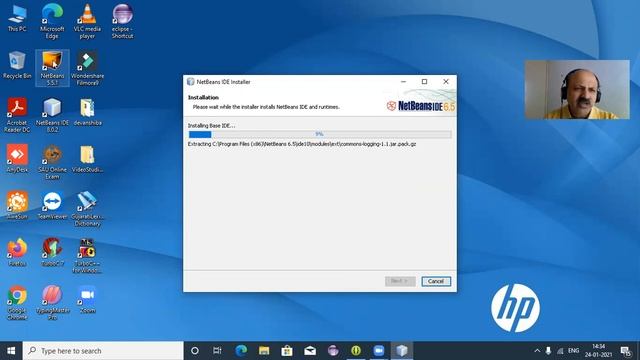Open TypingMaster Pro shortcut
This screenshot has width=640, height=360.
tap(52, 303)
